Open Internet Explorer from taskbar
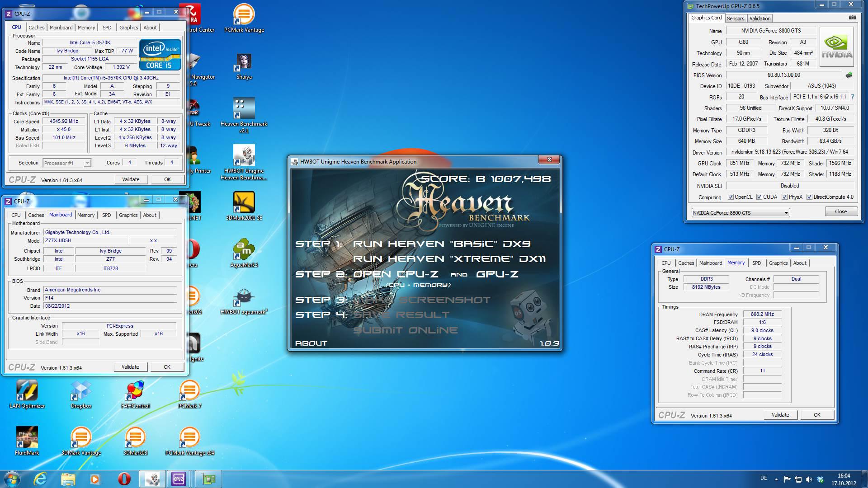The image size is (868, 488). (x=41, y=479)
